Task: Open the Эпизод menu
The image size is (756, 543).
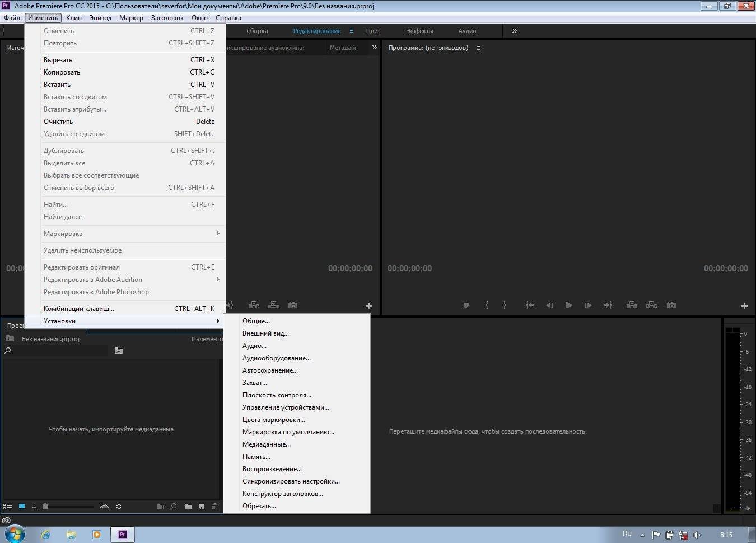Action: 101,18
